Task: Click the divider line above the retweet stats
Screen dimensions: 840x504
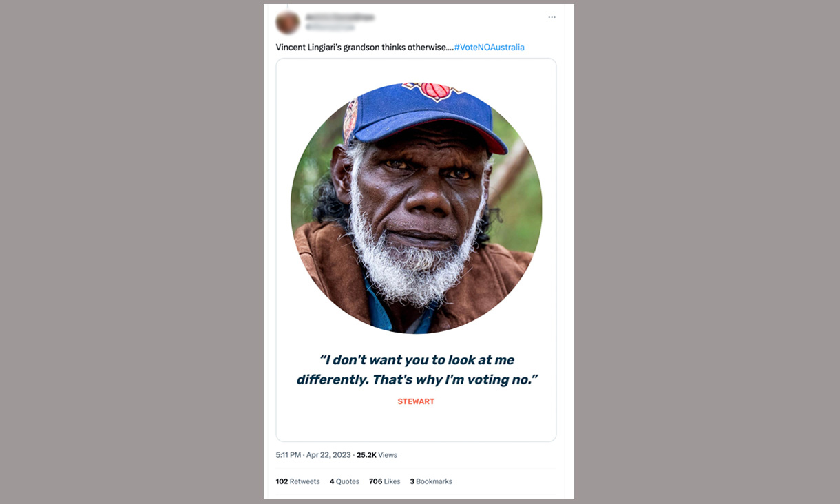Action: pos(417,468)
